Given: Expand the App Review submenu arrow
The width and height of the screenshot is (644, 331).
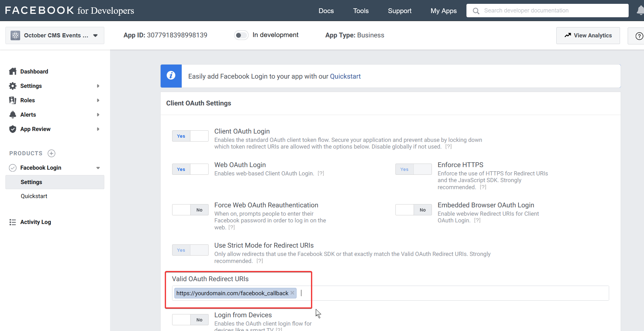Looking at the screenshot, I should tap(98, 129).
